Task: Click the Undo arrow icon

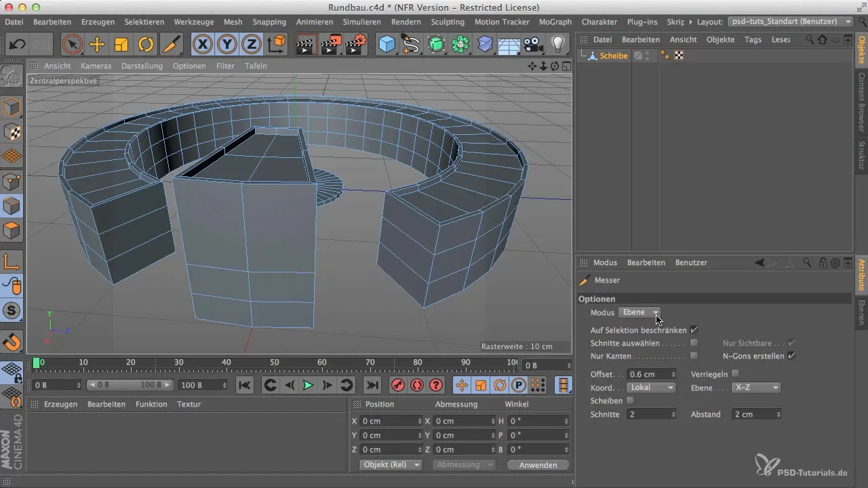Action: [x=18, y=45]
